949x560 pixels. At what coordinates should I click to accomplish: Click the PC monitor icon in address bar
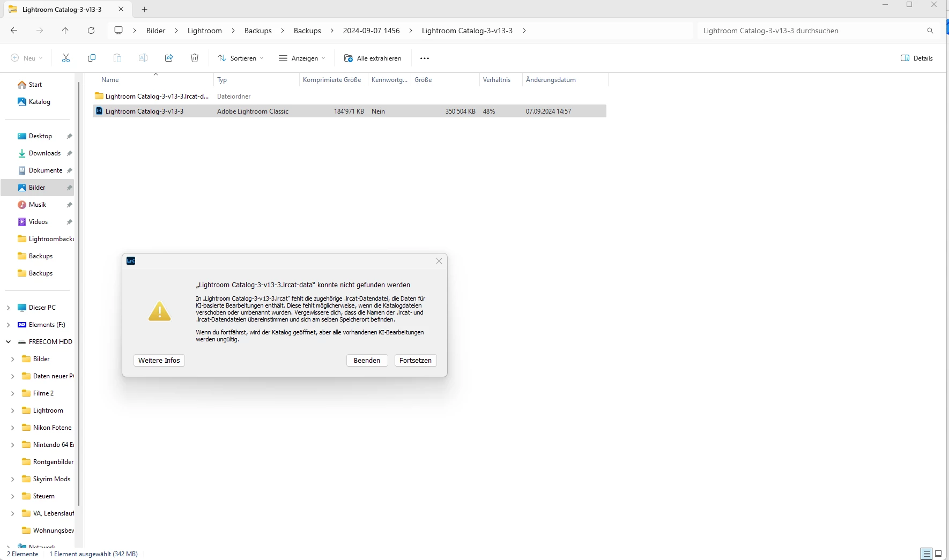(x=118, y=31)
